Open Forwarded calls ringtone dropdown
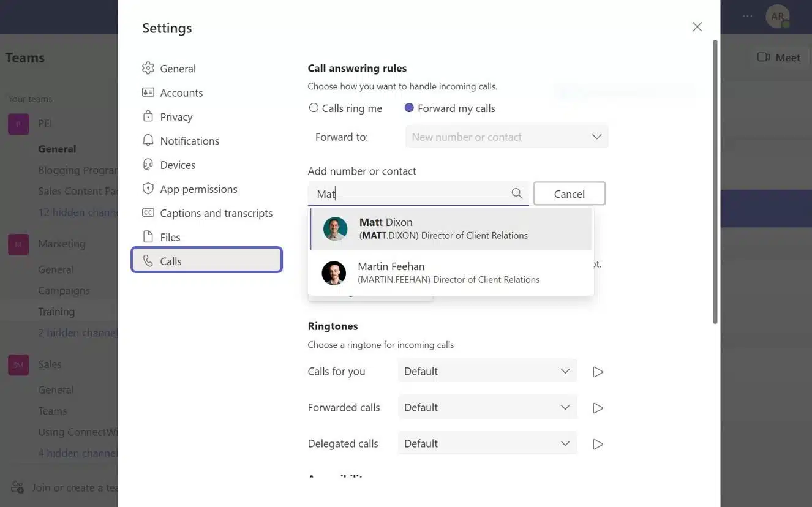The height and width of the screenshot is (507, 812). 487,407
